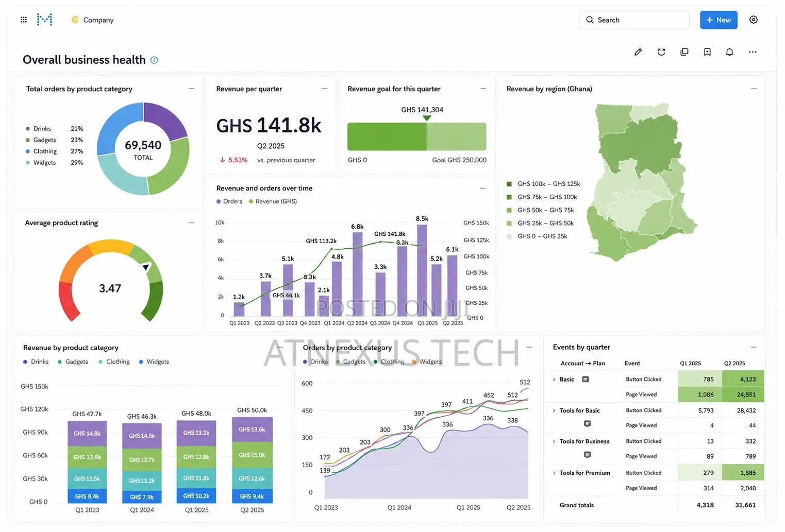
Task: Click the blue New button
Action: pos(719,20)
